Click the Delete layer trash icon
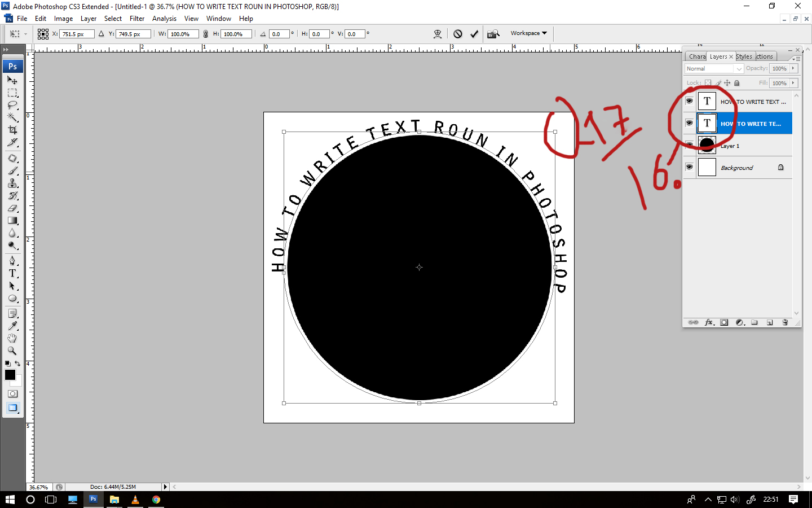This screenshot has width=812, height=508. click(785, 322)
